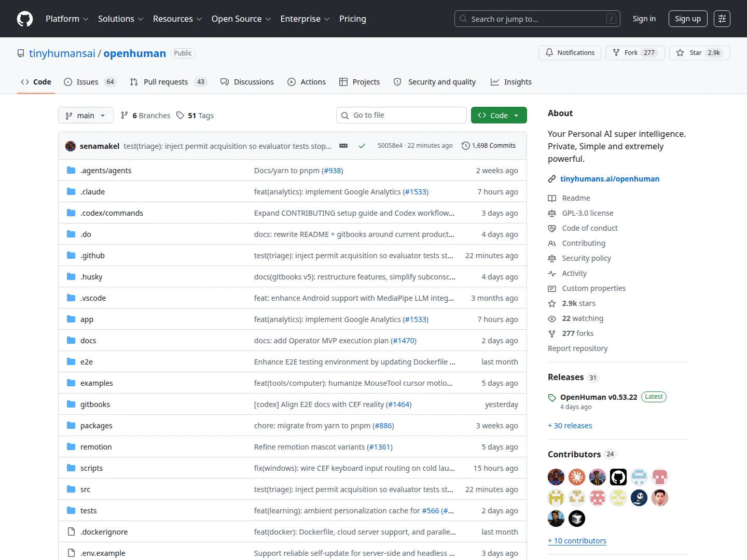
Task: Open the Pricing page link
Action: pyautogui.click(x=353, y=19)
